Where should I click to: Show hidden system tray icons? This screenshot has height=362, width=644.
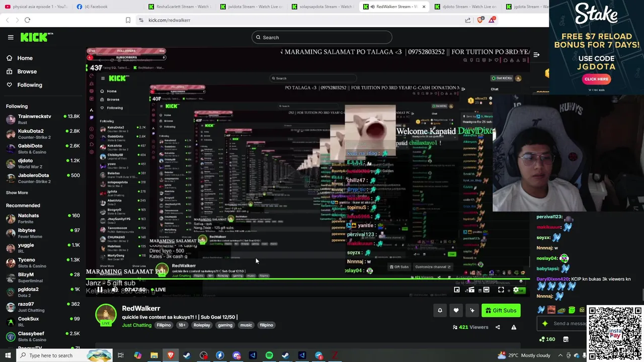pos(560,355)
